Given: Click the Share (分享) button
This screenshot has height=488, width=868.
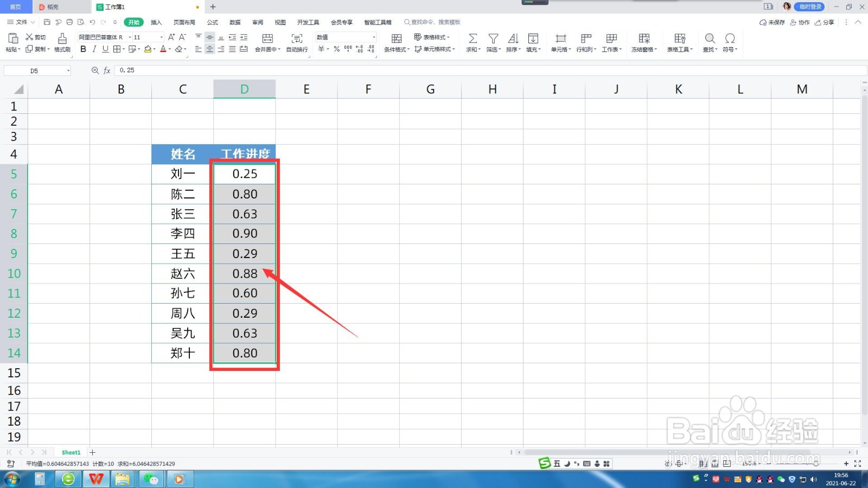Looking at the screenshot, I should click(825, 22).
